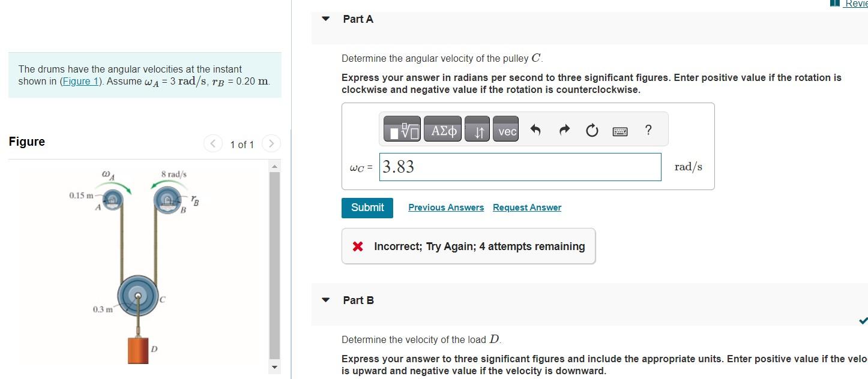Request the answer for Part A
The height and width of the screenshot is (379, 868).
pos(526,207)
